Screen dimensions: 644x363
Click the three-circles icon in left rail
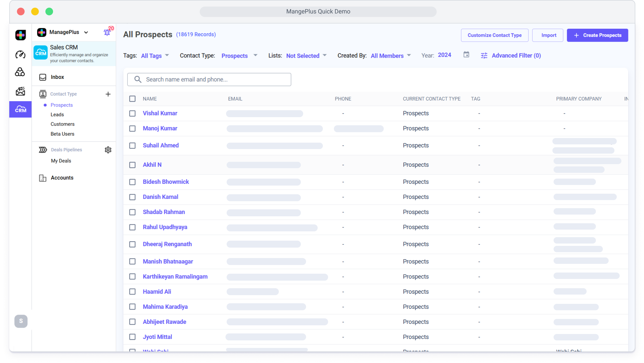pyautogui.click(x=20, y=72)
